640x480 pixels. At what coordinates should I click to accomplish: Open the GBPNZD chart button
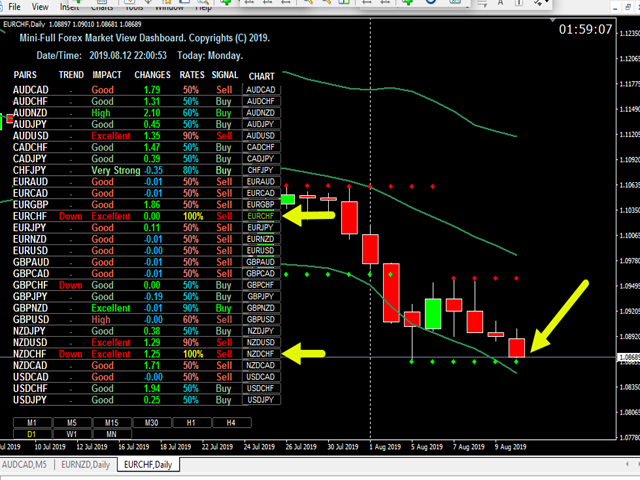click(x=261, y=308)
